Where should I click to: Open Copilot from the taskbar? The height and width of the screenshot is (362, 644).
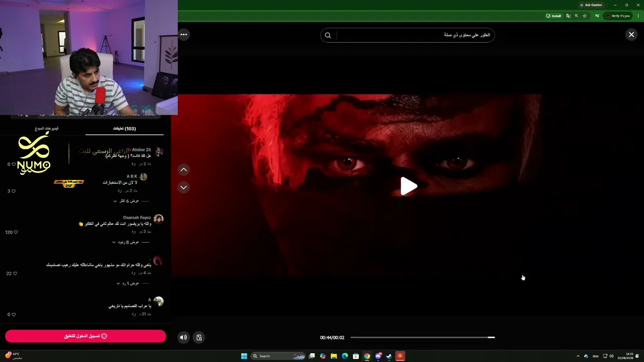323,356
